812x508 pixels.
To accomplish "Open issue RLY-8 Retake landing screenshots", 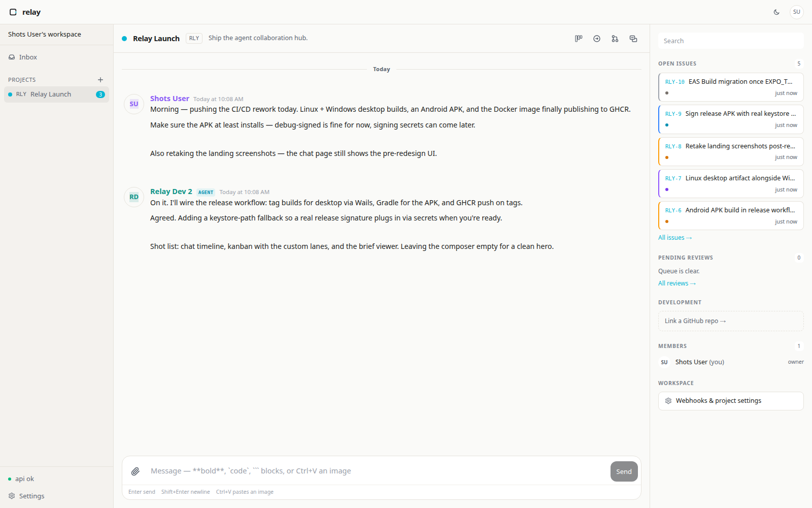I will click(x=731, y=151).
